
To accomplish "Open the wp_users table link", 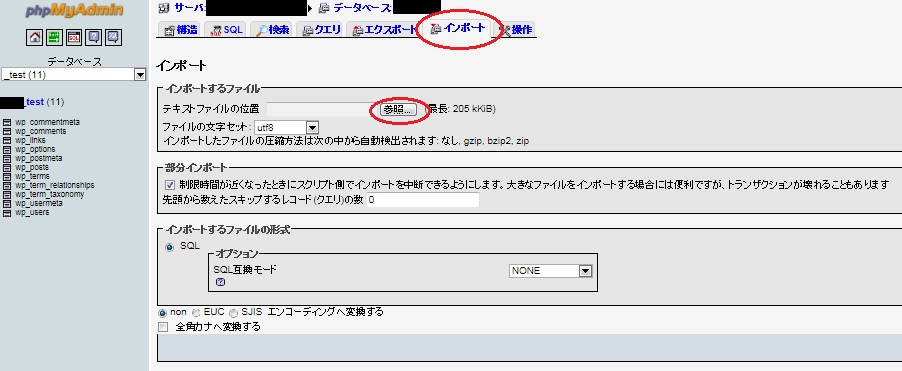I will pyautogui.click(x=32, y=213).
